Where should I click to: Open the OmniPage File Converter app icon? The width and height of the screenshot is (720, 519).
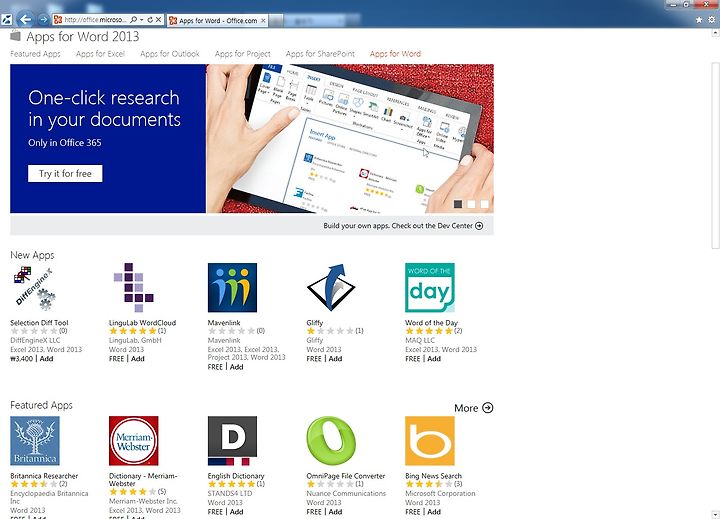point(331,441)
